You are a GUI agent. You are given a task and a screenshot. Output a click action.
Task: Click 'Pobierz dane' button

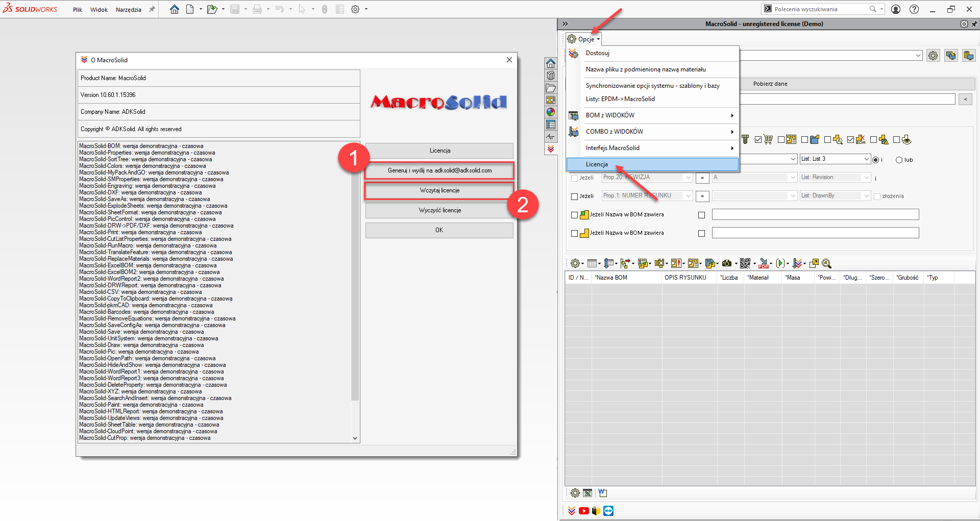[770, 84]
